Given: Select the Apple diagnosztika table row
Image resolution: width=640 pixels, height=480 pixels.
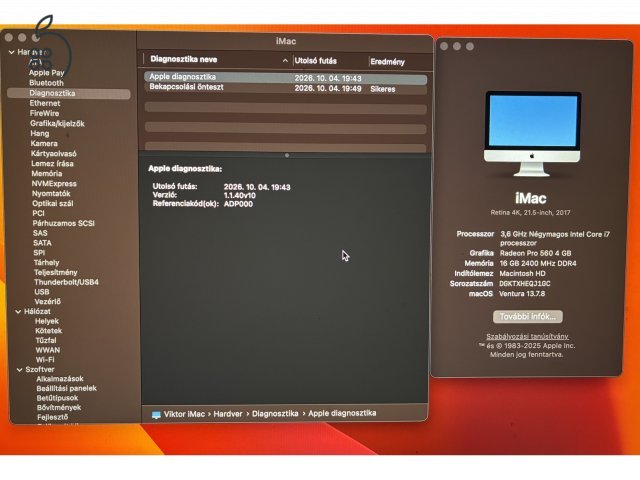Looking at the screenshot, I should pyautogui.click(x=285, y=78).
